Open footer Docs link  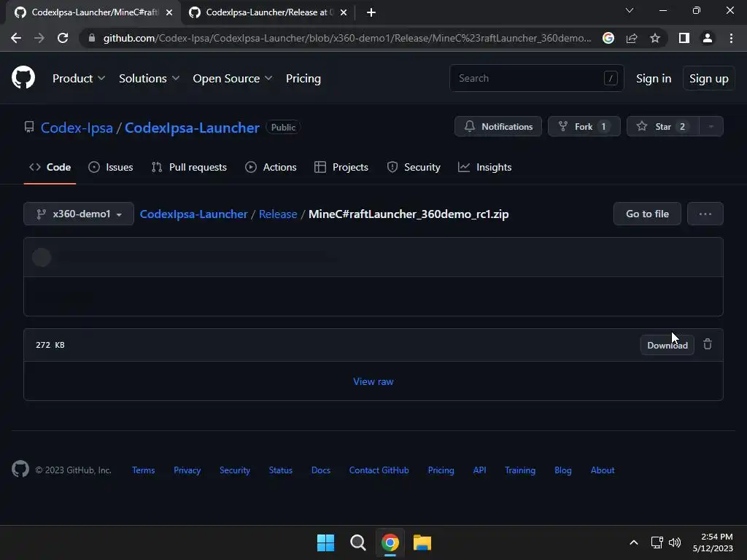321,470
